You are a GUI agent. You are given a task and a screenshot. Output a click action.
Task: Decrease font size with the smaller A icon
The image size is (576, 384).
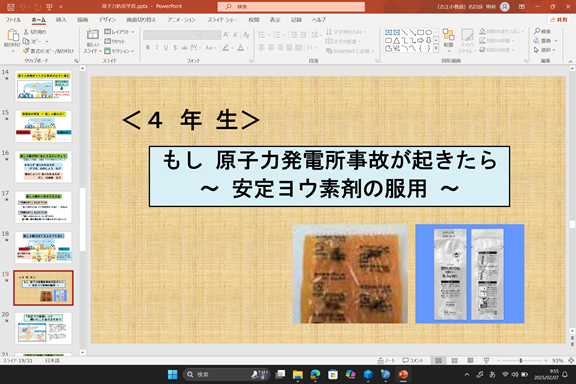(236, 35)
